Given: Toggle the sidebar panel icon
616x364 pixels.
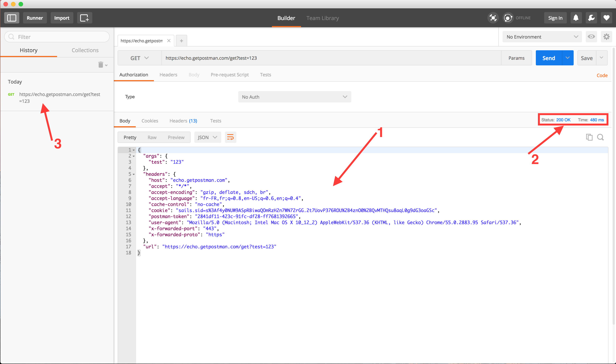Looking at the screenshot, I should [12, 18].
